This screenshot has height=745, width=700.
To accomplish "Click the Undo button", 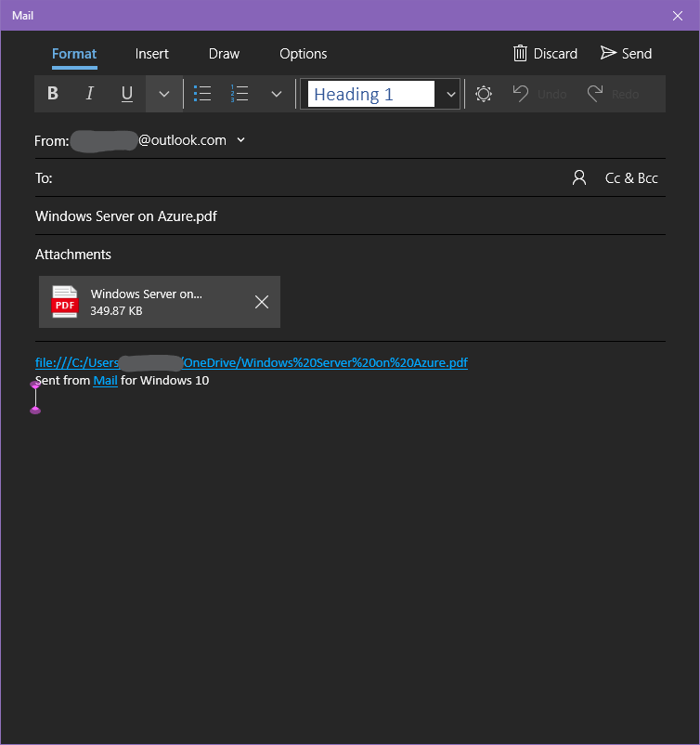I will (540, 94).
